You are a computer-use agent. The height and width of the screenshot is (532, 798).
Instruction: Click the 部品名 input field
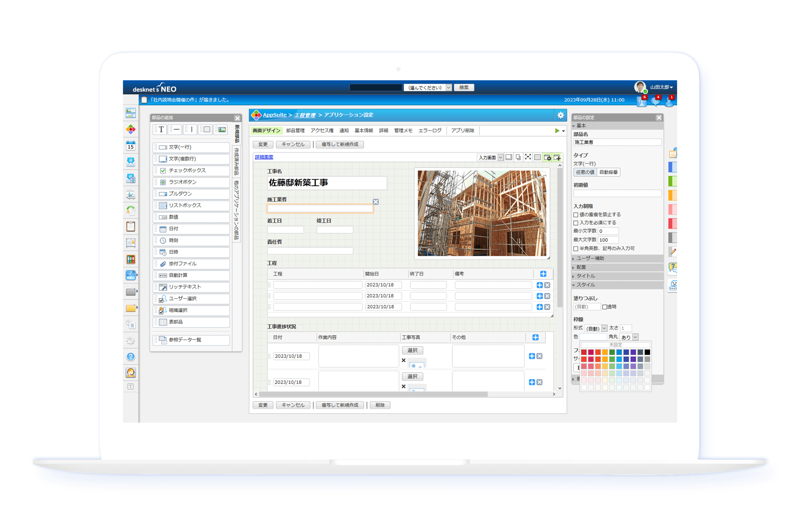(617, 143)
